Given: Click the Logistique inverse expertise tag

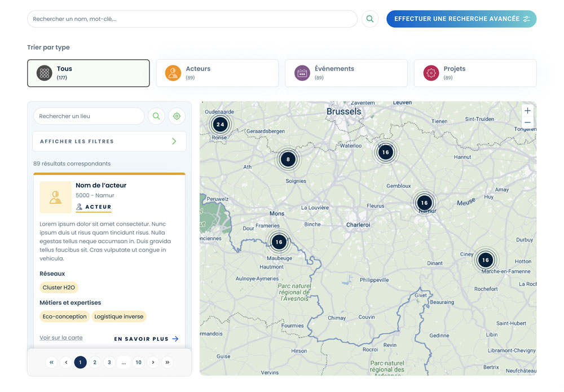Looking at the screenshot, I should click(x=118, y=316).
